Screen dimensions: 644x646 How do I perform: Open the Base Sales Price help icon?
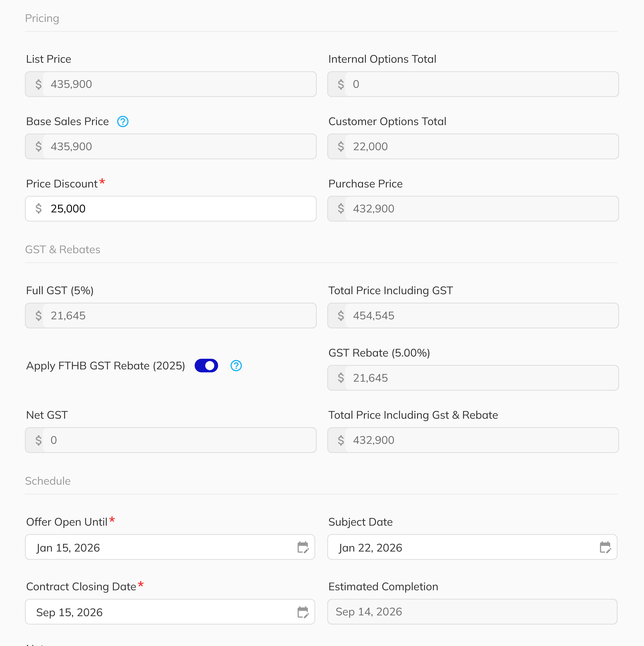coord(123,121)
